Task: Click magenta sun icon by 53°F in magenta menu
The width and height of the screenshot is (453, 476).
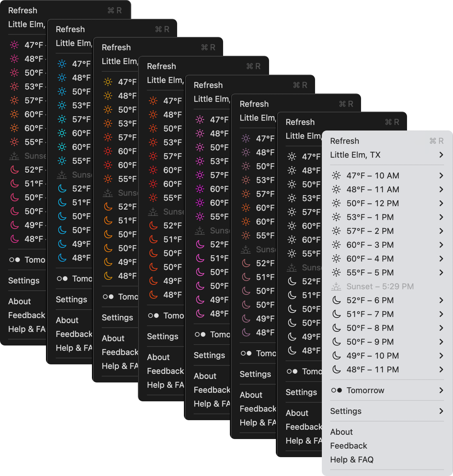Action: tap(200, 161)
